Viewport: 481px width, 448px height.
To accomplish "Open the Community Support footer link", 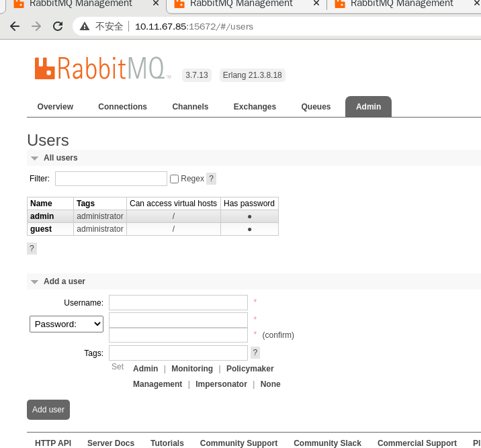I will coord(238,443).
